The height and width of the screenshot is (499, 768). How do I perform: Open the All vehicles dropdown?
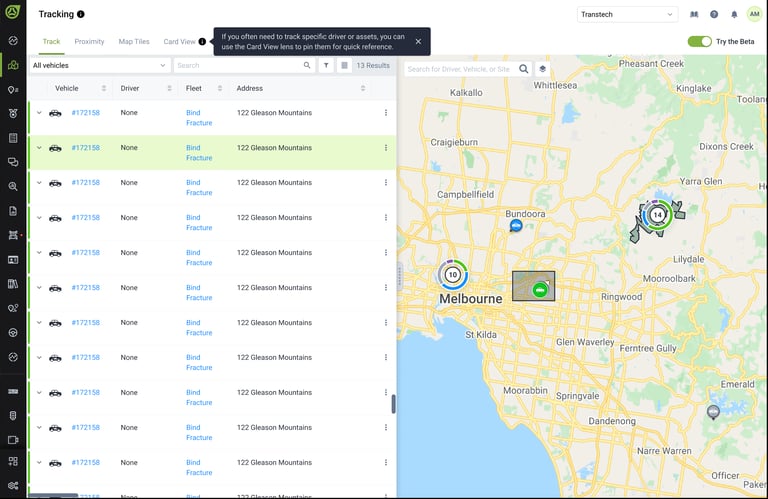pyautogui.click(x=99, y=65)
